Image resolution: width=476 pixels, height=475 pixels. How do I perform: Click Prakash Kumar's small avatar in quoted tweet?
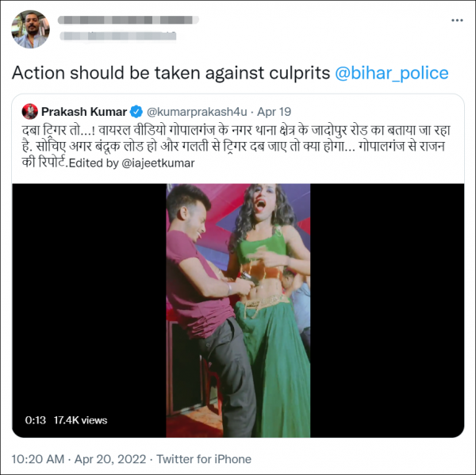tap(30, 111)
